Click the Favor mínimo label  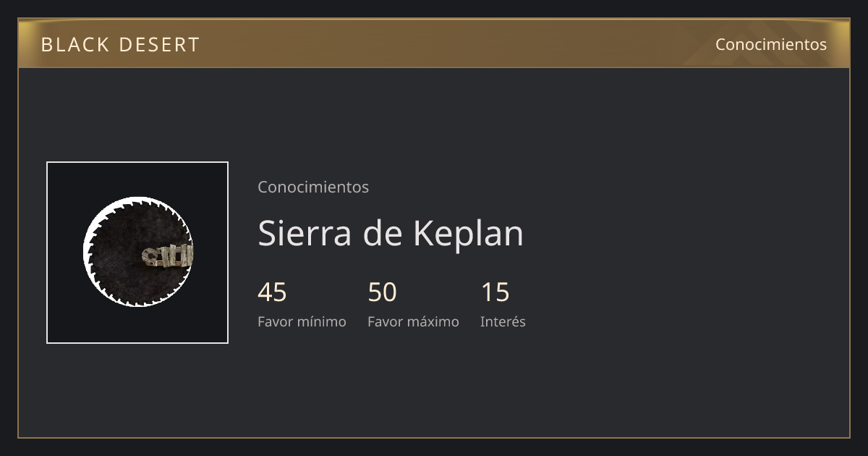click(x=302, y=321)
